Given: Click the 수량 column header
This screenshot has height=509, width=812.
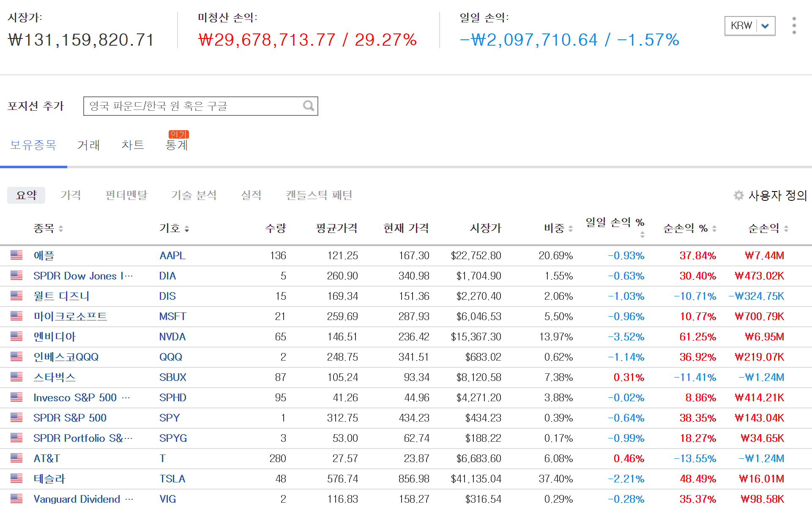Looking at the screenshot, I should tap(276, 228).
